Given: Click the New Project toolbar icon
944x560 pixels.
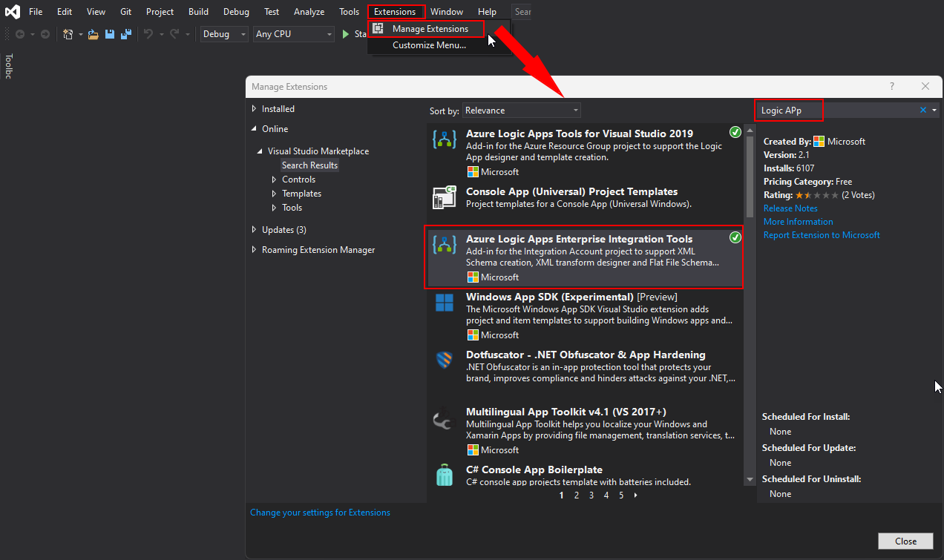Looking at the screenshot, I should tap(68, 34).
